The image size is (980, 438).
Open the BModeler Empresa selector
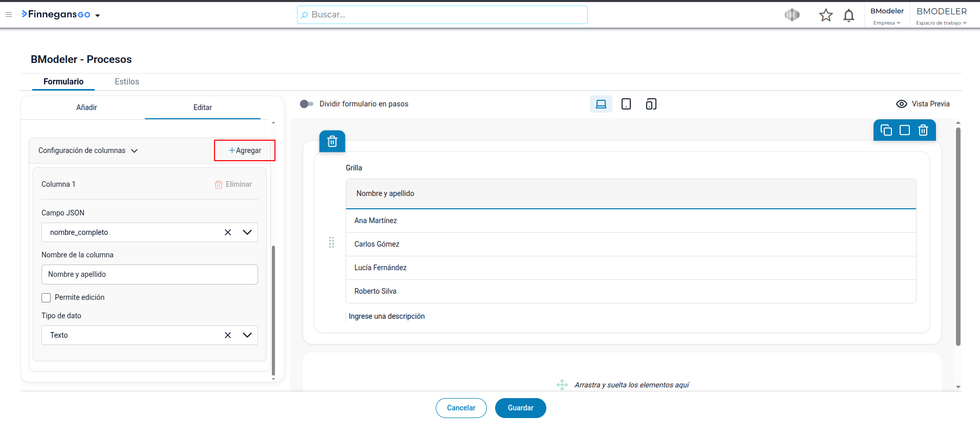pyautogui.click(x=887, y=16)
